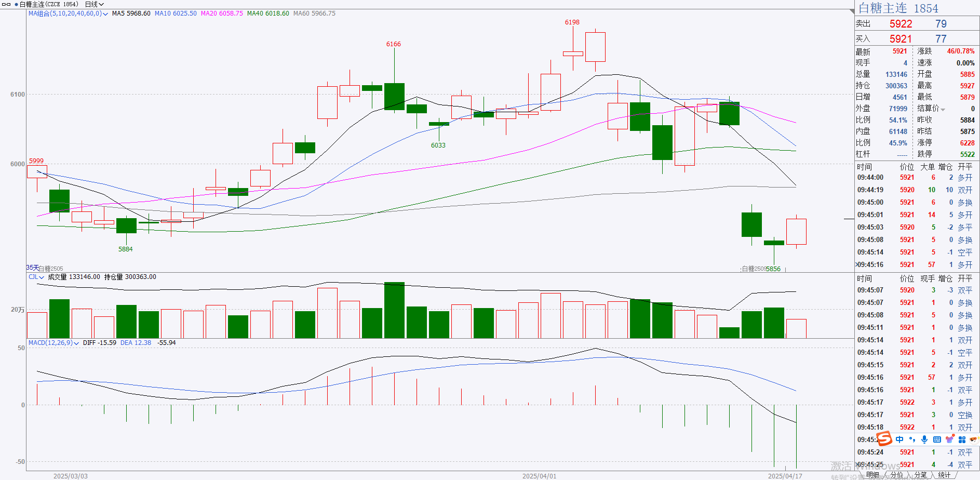Click the skin shirt icon in IME bar

click(949, 439)
